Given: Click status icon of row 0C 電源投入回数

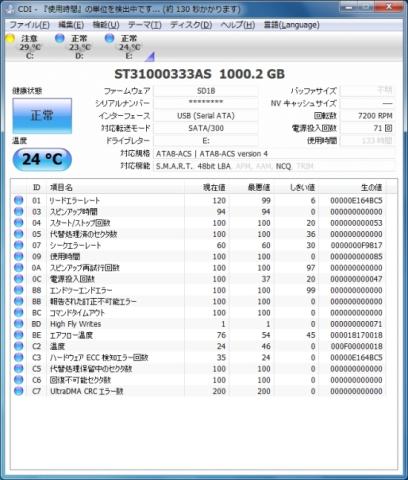Looking at the screenshot, I should click(19, 279).
